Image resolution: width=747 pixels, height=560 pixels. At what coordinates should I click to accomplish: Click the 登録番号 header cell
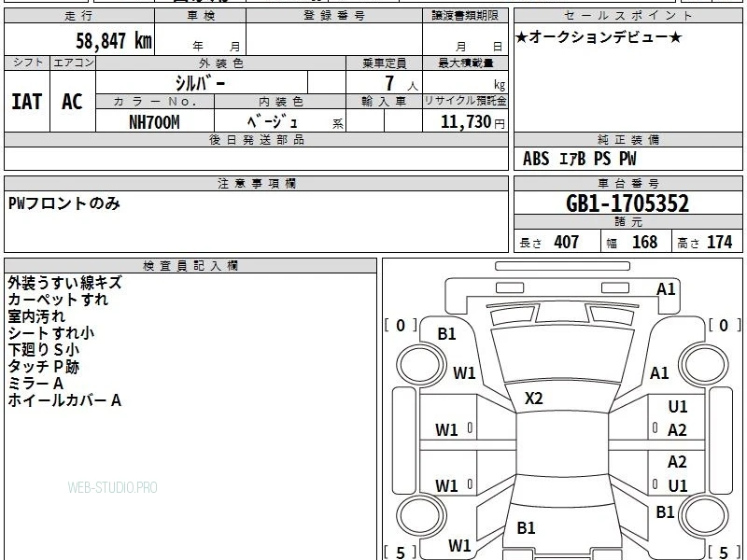pos(334,16)
